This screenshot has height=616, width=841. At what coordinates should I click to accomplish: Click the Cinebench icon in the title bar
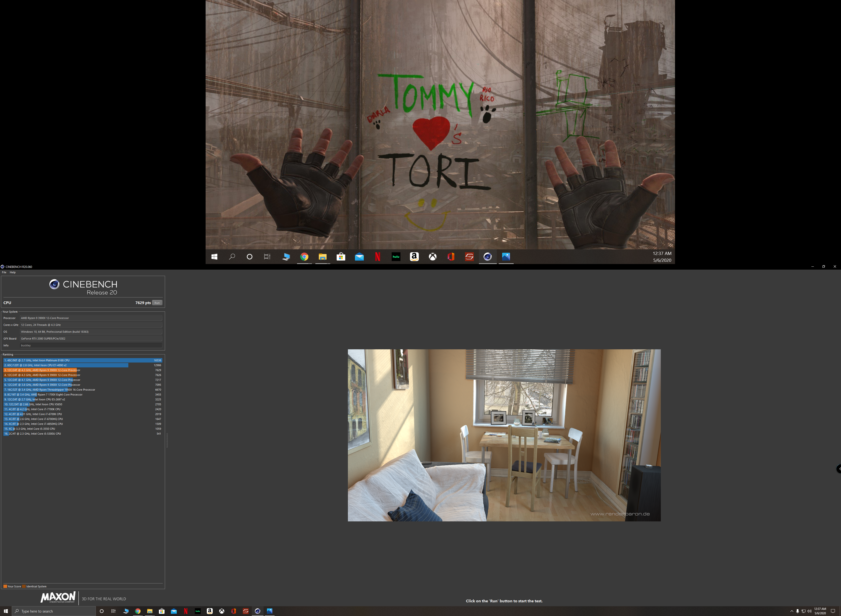point(3,267)
